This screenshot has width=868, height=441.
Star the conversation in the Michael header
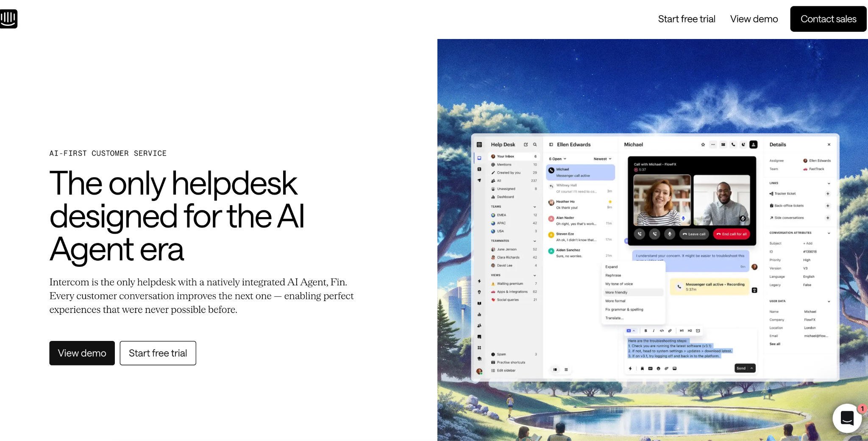pos(703,145)
